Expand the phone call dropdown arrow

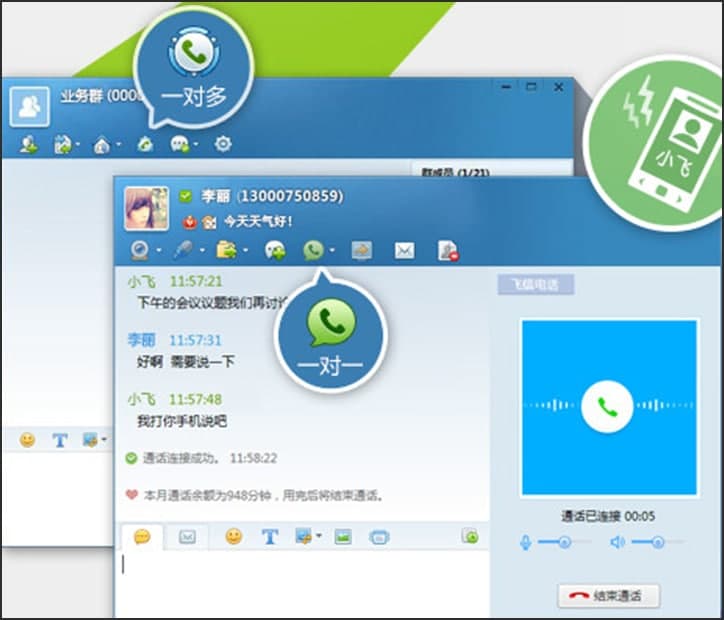(x=332, y=251)
